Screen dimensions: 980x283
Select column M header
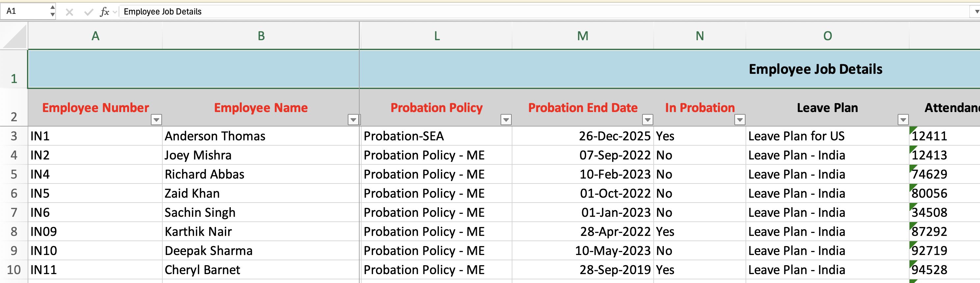click(583, 36)
